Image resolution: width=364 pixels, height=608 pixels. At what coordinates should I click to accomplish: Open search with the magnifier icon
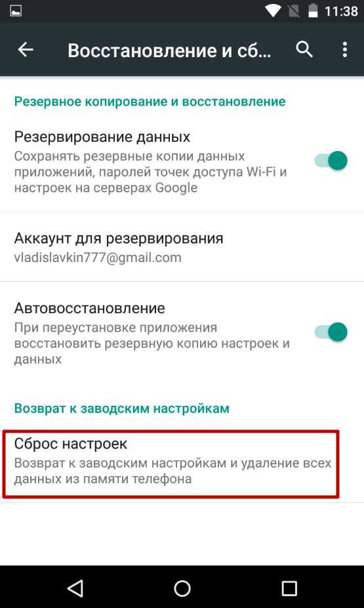(304, 50)
